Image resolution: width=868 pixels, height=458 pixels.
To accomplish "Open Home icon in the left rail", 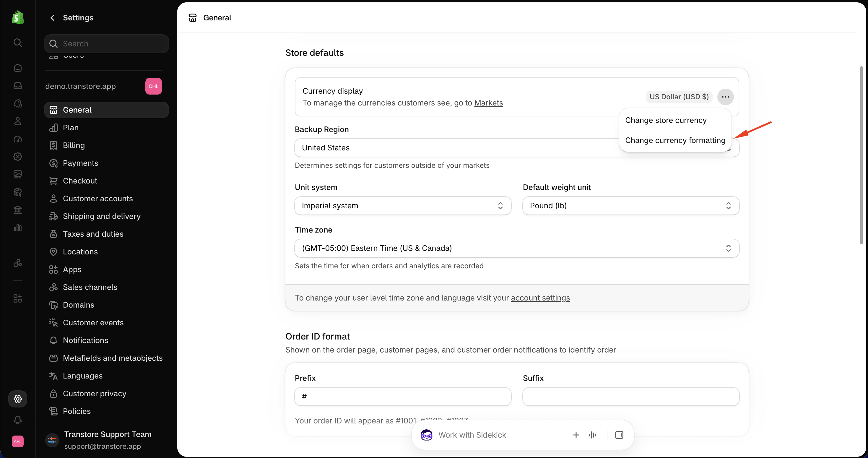I will 17,68.
